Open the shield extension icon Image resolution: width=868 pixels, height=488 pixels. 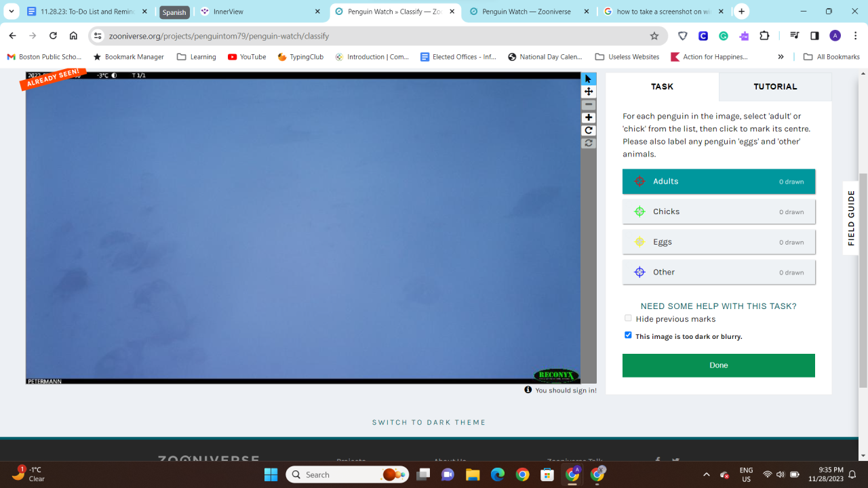tap(683, 36)
